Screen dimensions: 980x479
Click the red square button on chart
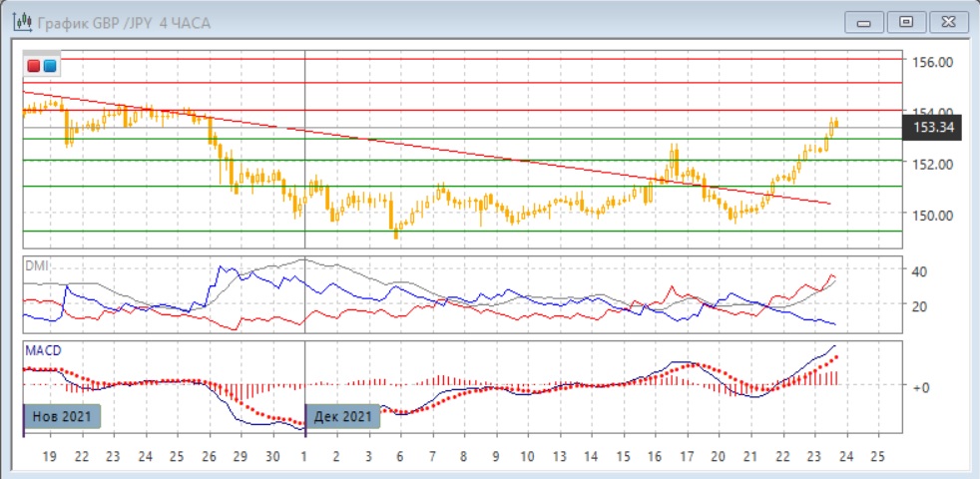tap(35, 67)
